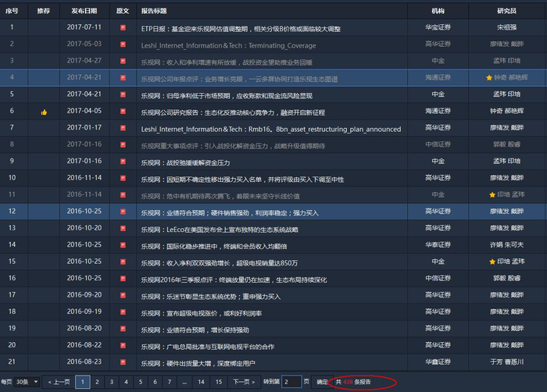Viewport: 547px width, 392px height.
Task: Open the PDF original icon in row 16
Action: tap(123, 279)
